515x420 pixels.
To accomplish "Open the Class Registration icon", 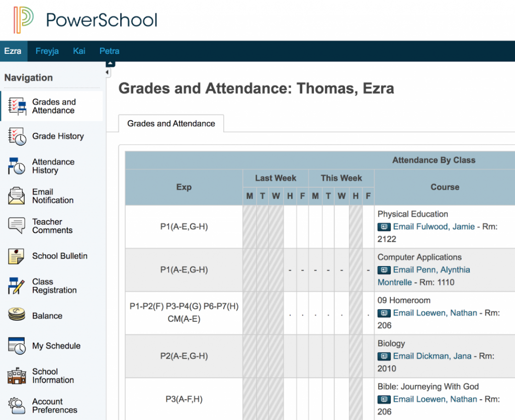I will (17, 286).
